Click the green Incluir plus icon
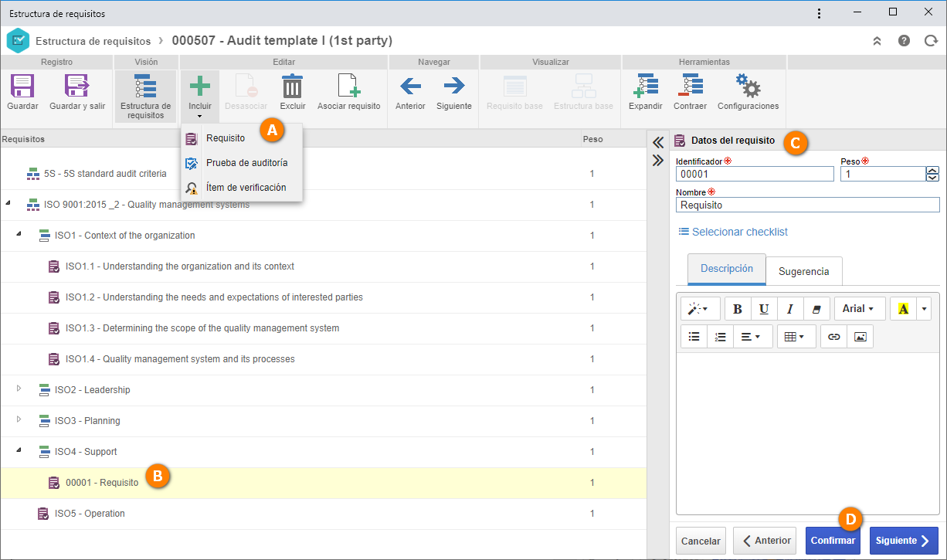Viewport: 947px width, 560px height. [200, 86]
